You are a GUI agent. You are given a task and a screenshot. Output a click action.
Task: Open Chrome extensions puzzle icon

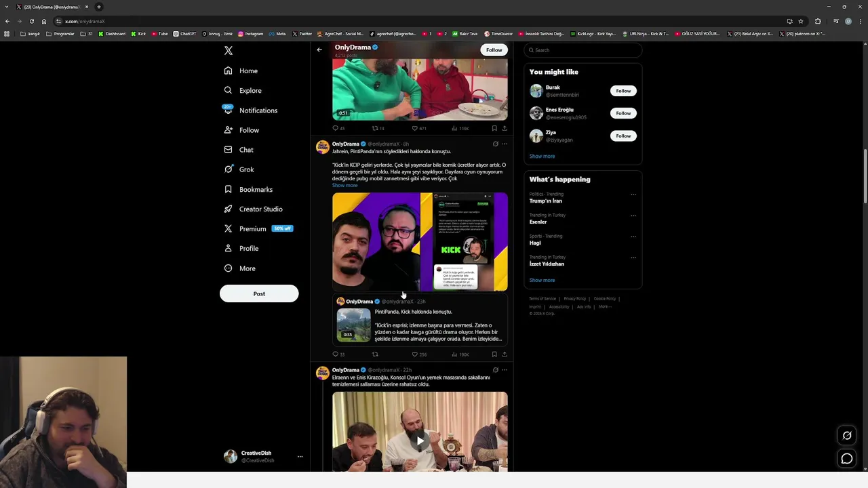pos(818,21)
